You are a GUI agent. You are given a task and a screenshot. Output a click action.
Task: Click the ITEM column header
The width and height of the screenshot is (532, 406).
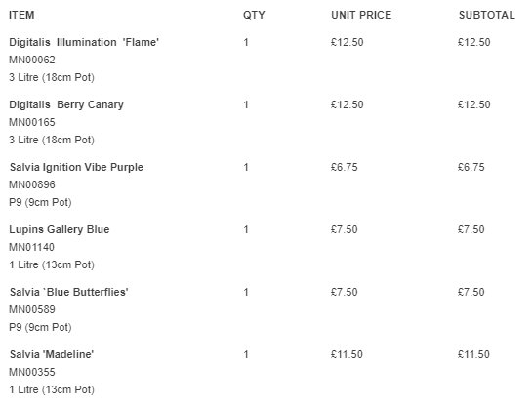click(x=21, y=15)
